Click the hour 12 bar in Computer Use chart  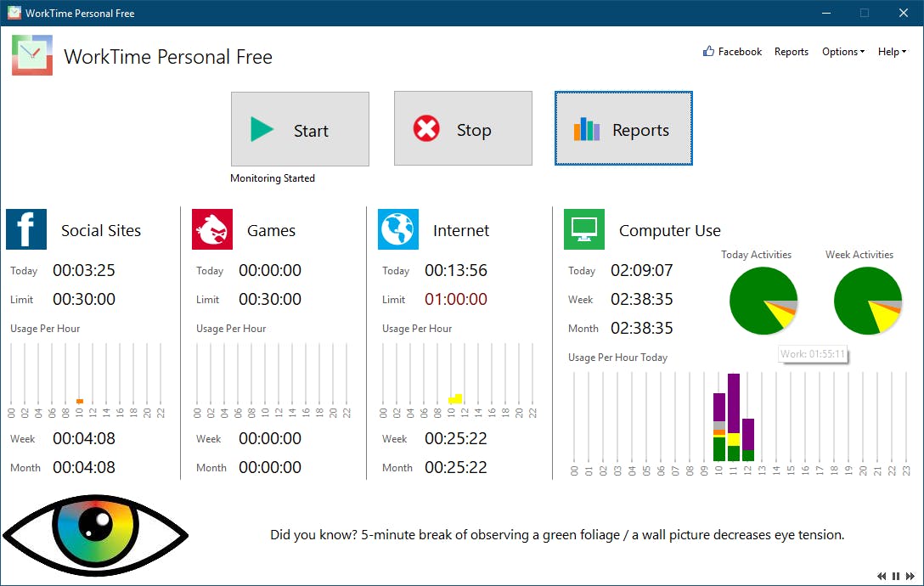tap(748, 440)
